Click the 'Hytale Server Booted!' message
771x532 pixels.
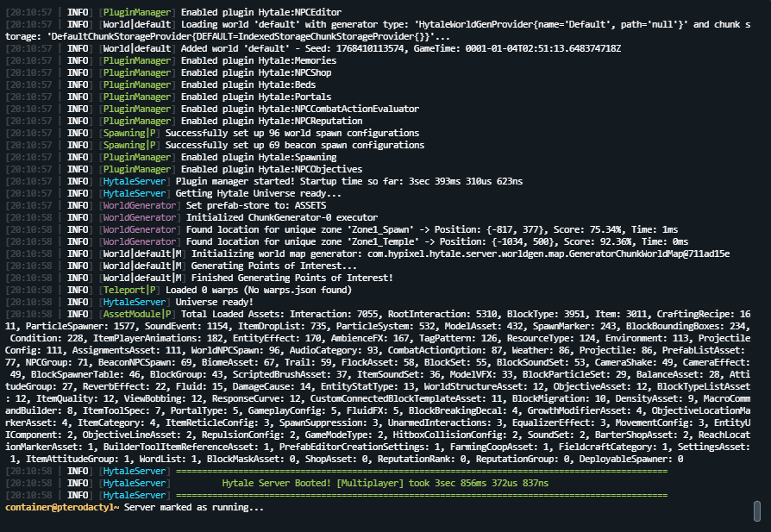pos(385,484)
